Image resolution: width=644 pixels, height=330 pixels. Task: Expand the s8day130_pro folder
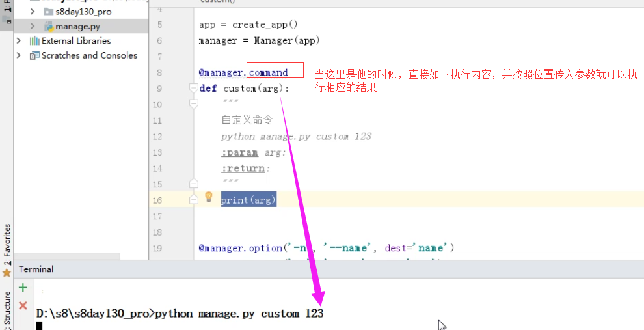tap(33, 12)
